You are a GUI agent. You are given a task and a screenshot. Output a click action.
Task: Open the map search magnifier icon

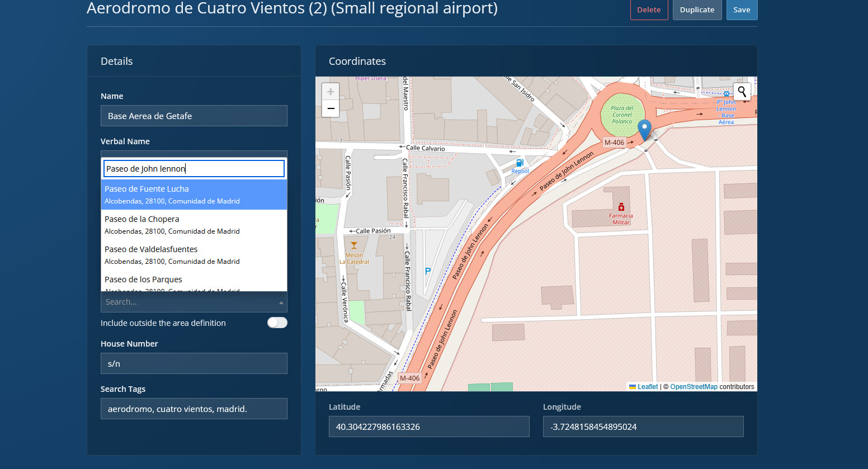tap(742, 92)
